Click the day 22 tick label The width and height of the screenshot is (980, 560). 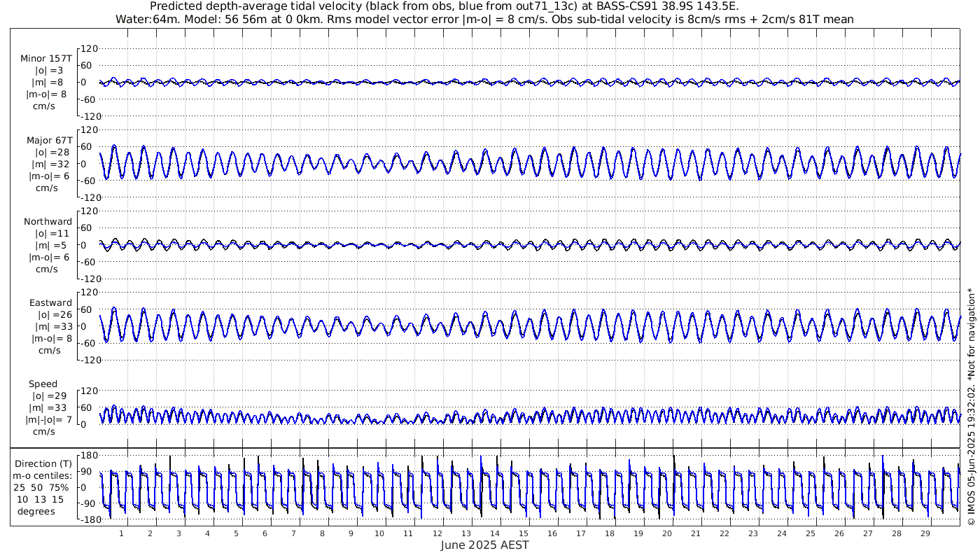[x=724, y=533]
